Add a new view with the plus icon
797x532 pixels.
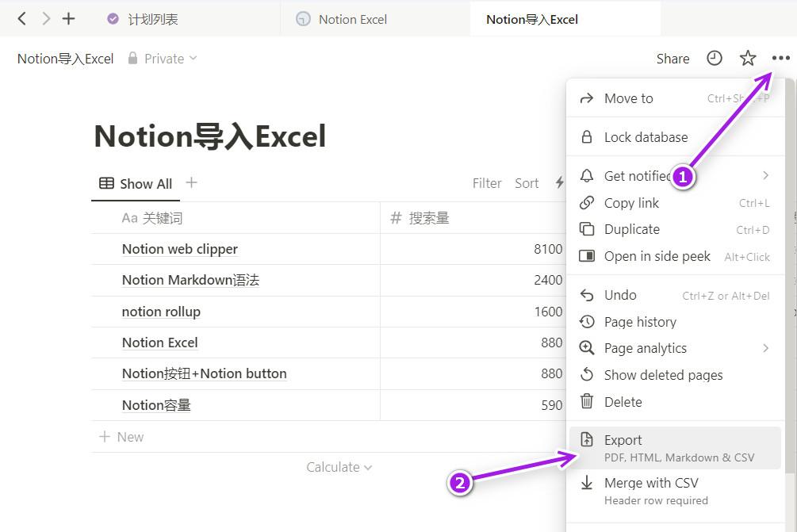click(190, 183)
